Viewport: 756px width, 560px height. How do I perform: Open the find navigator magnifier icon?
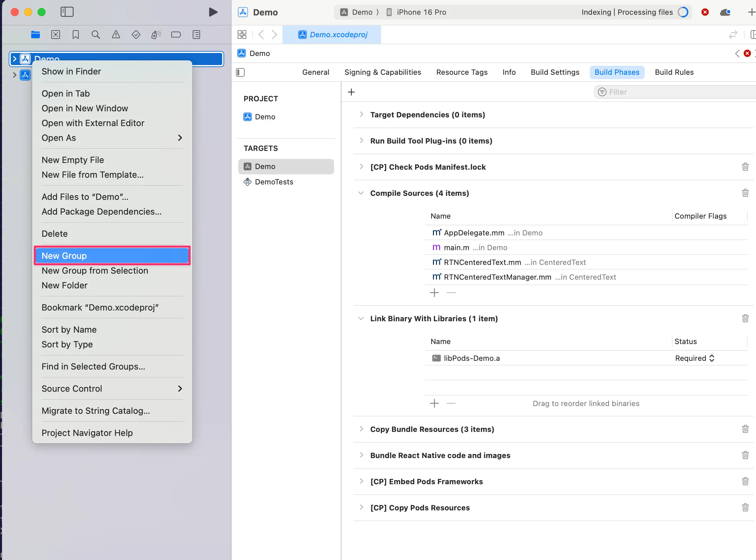tap(96, 35)
